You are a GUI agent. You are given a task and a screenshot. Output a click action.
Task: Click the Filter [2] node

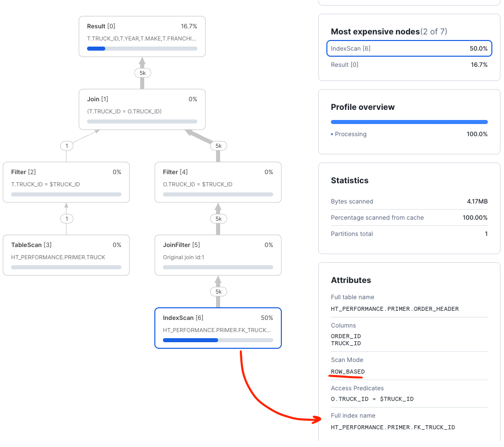click(66, 182)
